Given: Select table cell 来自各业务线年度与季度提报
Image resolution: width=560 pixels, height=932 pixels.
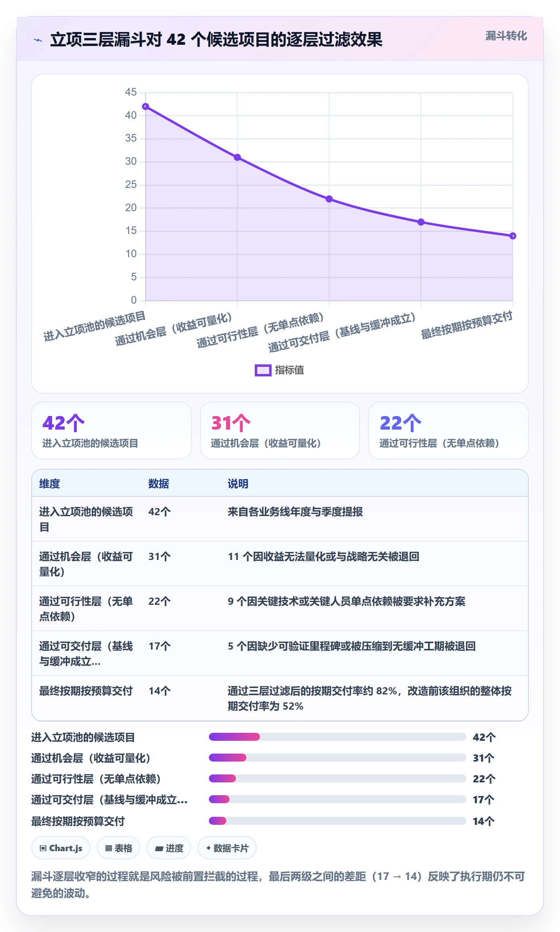Looking at the screenshot, I should click(x=295, y=512).
